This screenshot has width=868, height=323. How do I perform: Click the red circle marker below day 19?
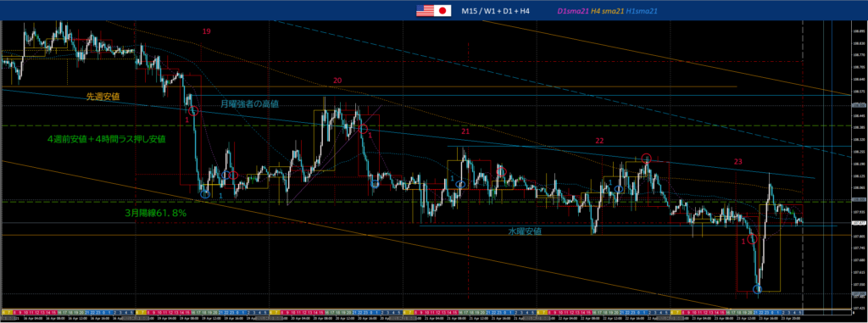[x=193, y=111]
